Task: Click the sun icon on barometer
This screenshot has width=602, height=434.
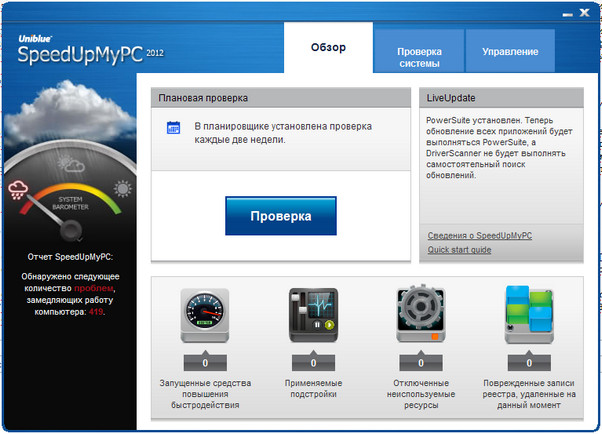Action: (123, 188)
